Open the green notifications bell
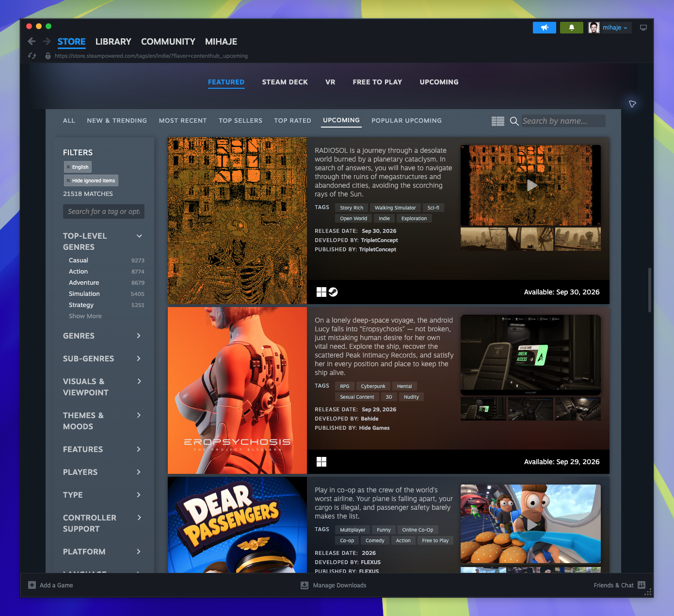 (572, 28)
